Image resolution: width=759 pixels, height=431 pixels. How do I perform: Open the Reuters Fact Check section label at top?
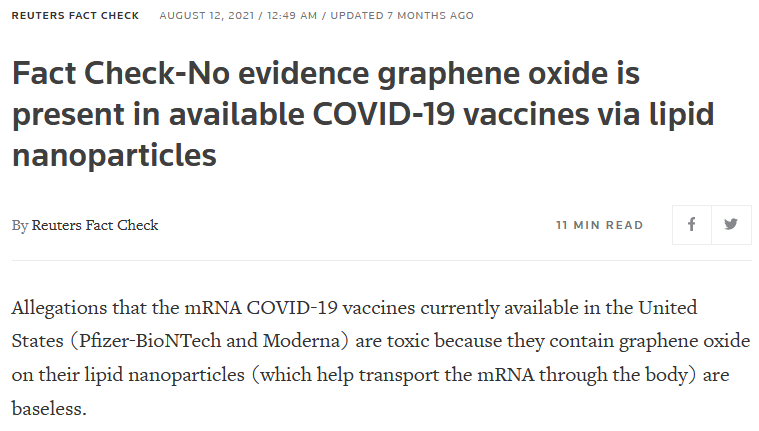point(75,16)
